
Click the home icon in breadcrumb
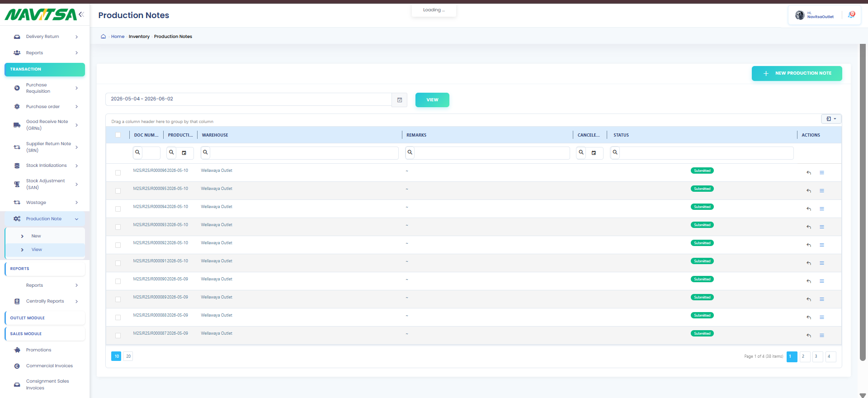click(103, 37)
